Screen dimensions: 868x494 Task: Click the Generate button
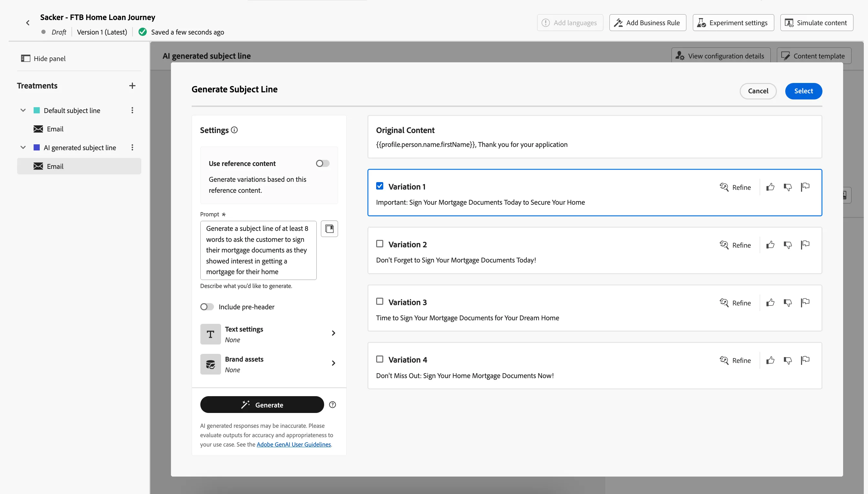(262, 405)
